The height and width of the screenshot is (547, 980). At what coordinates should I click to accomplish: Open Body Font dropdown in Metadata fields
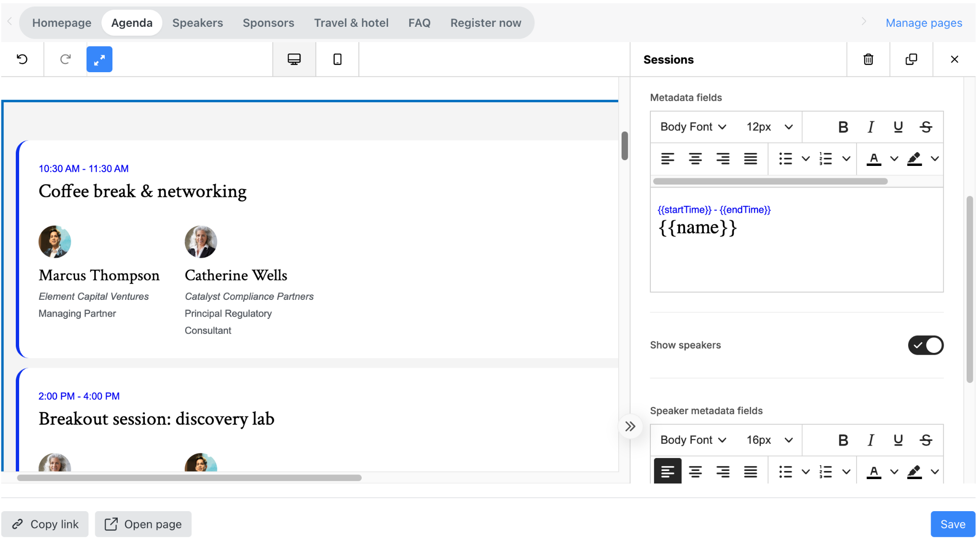693,127
